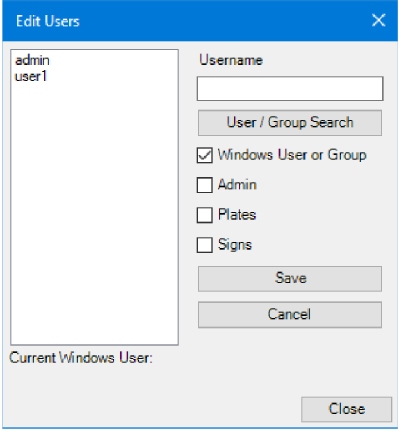Uncheck the Windows User or Group box
The image size is (400, 434).
(x=204, y=155)
